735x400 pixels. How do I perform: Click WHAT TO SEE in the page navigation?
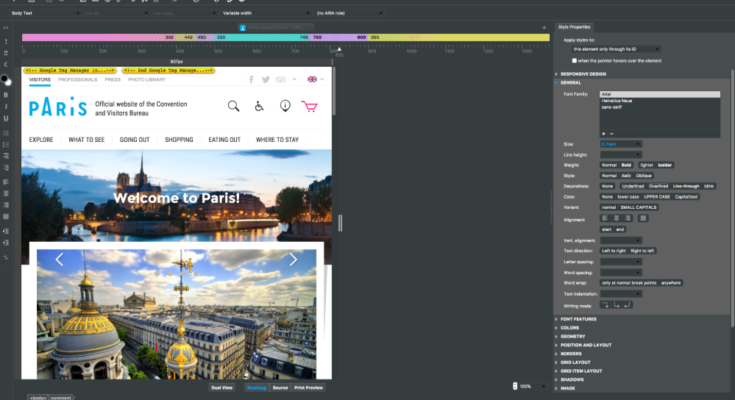click(x=86, y=140)
